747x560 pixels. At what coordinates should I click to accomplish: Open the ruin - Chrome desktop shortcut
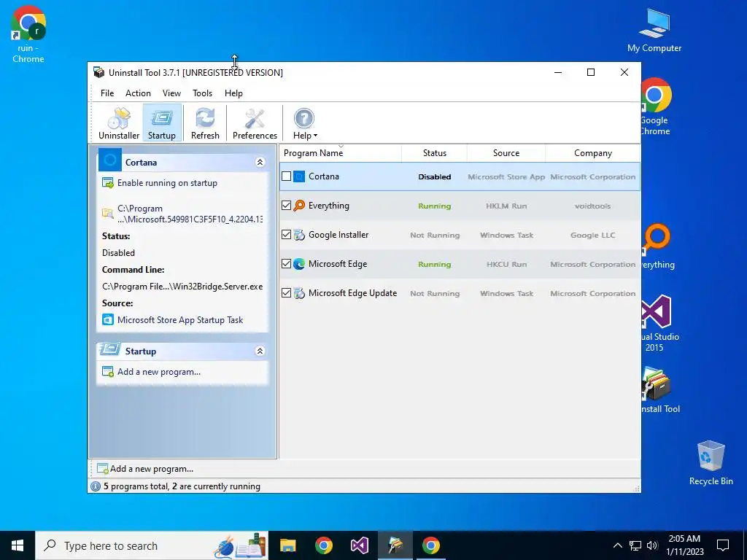point(28,34)
